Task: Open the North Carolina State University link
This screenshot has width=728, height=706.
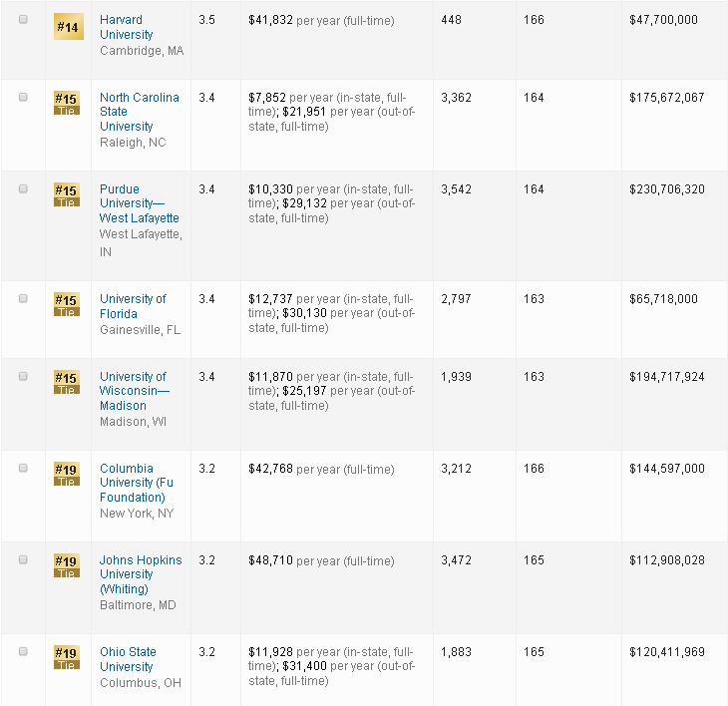Action: (139, 112)
